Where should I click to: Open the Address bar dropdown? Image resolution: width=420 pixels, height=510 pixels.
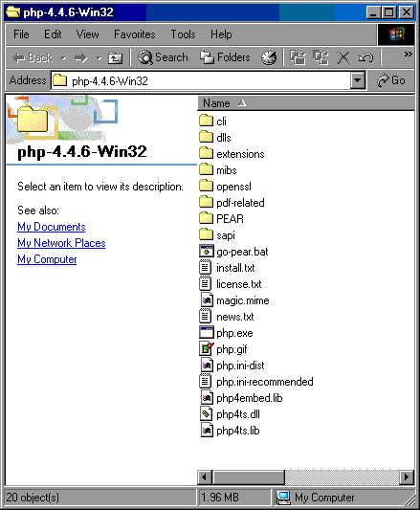point(358,80)
